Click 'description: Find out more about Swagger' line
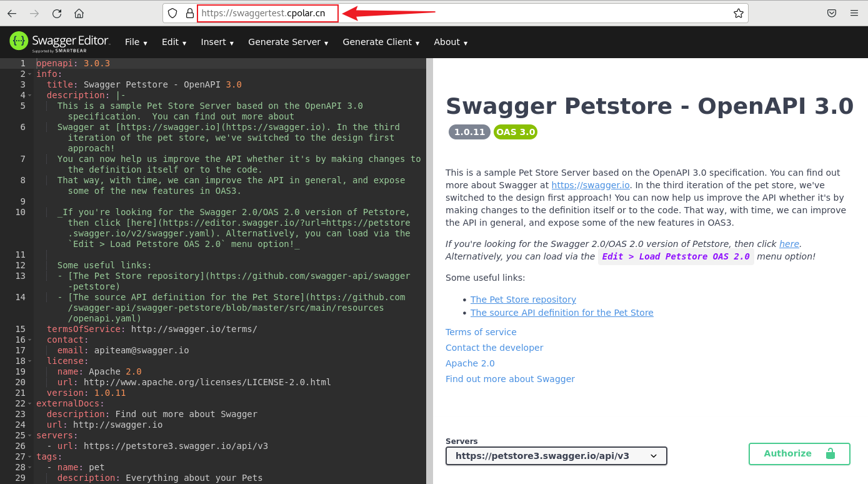The height and width of the screenshot is (484, 868). 152,414
